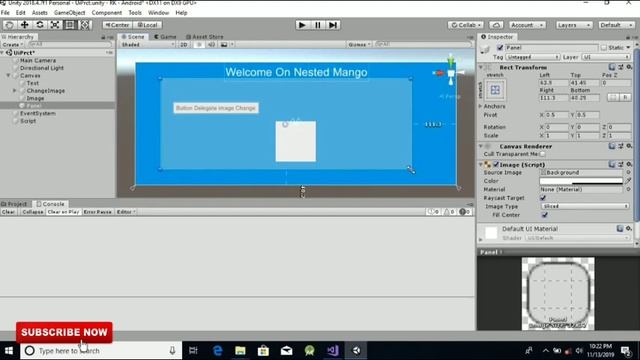
Task: Open the Image Color swatch
Action: [x=581, y=181]
